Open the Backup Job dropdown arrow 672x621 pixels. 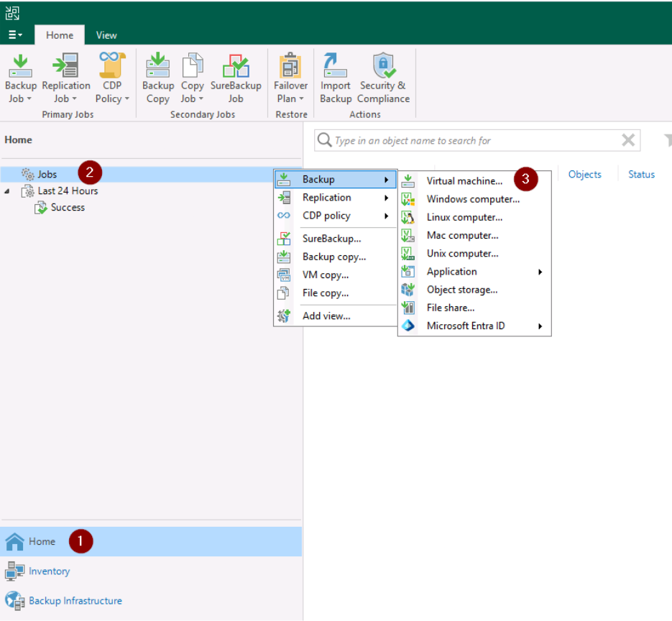tap(29, 99)
